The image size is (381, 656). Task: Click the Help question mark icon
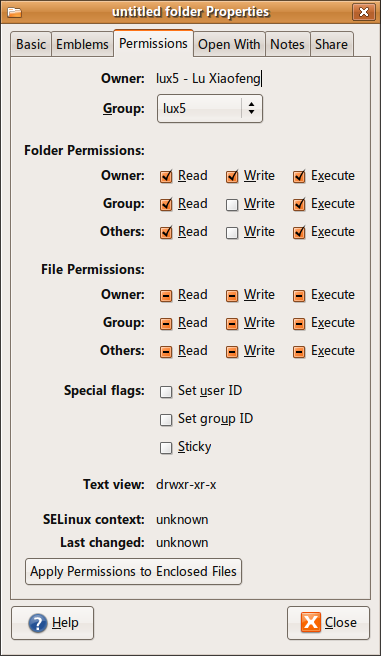[x=38, y=623]
